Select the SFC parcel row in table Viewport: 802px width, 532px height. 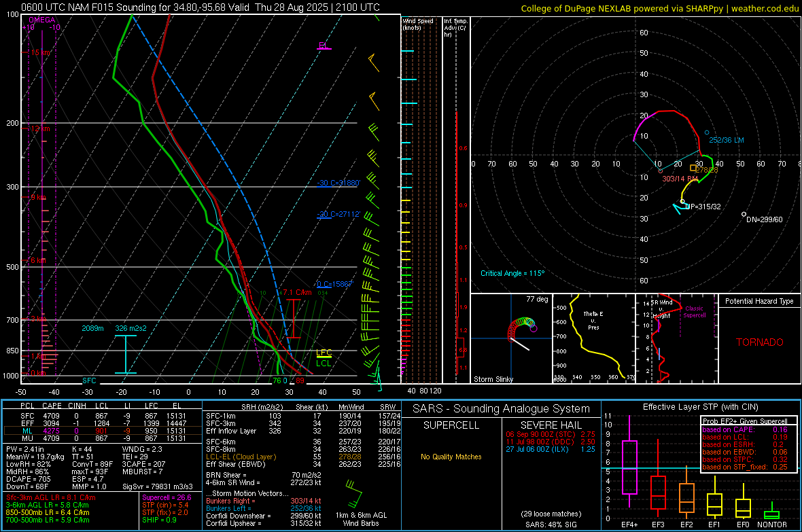tap(103, 416)
